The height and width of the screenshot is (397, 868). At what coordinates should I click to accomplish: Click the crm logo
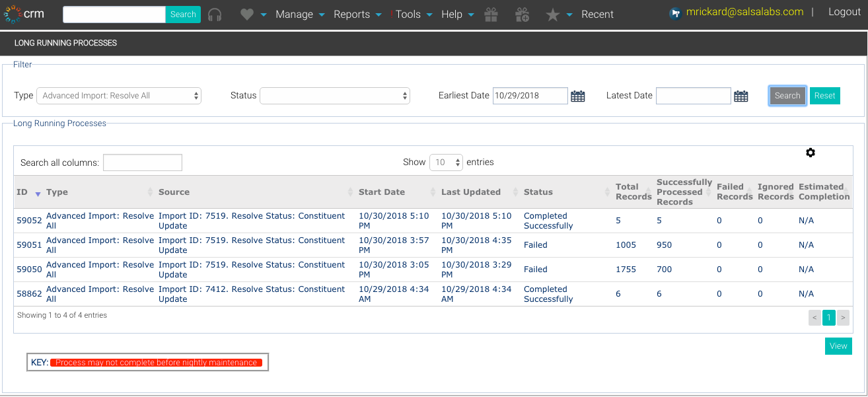pos(24,14)
